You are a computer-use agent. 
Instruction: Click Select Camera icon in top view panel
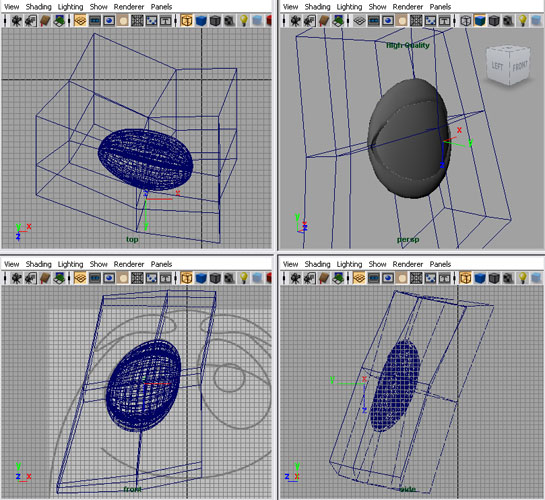coord(16,21)
